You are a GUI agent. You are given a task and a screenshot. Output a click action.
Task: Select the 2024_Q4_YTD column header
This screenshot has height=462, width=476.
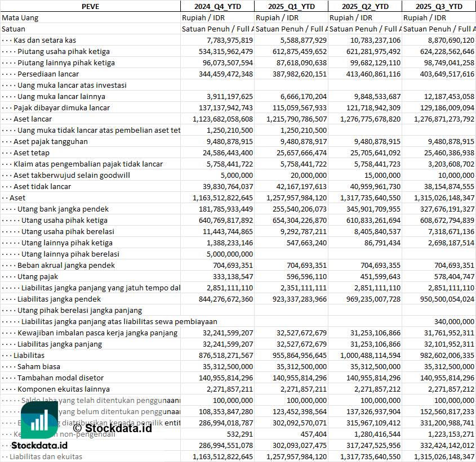(x=217, y=6)
